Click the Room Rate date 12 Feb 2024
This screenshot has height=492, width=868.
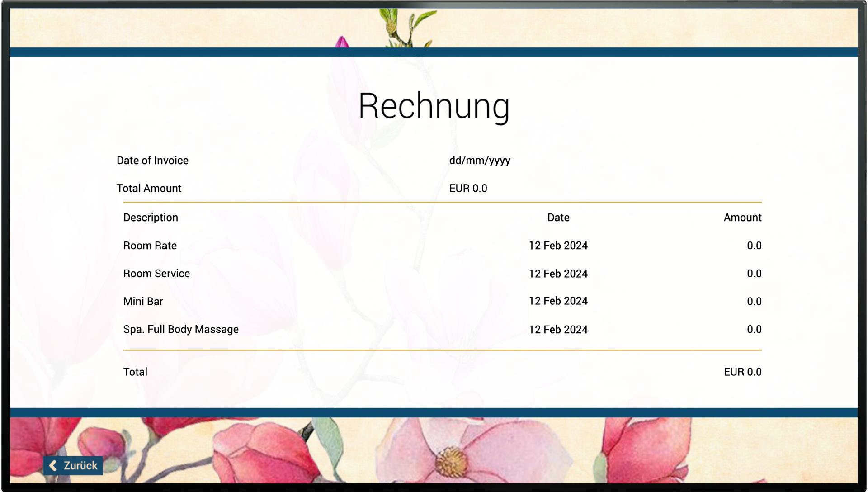558,246
